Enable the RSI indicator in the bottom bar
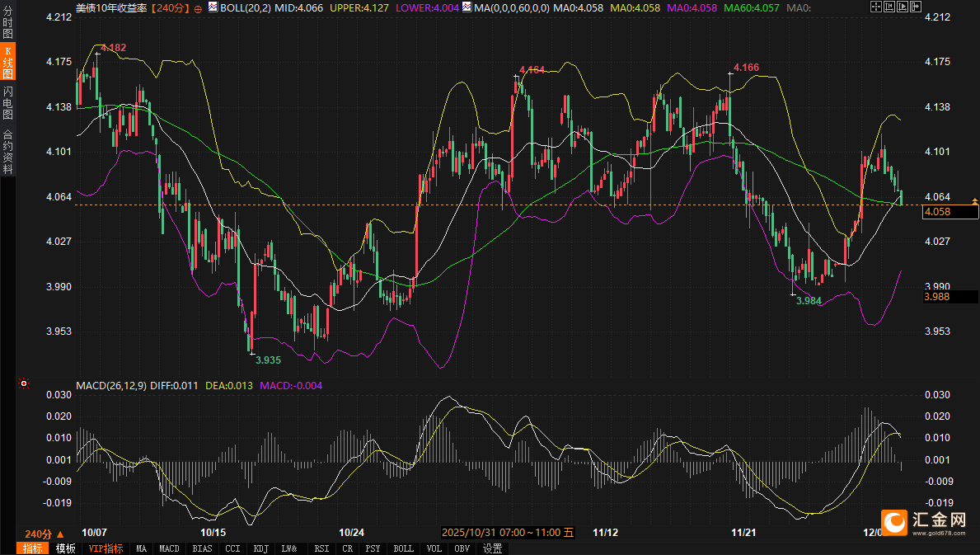Viewport: 980px width, 555px height. 321,548
